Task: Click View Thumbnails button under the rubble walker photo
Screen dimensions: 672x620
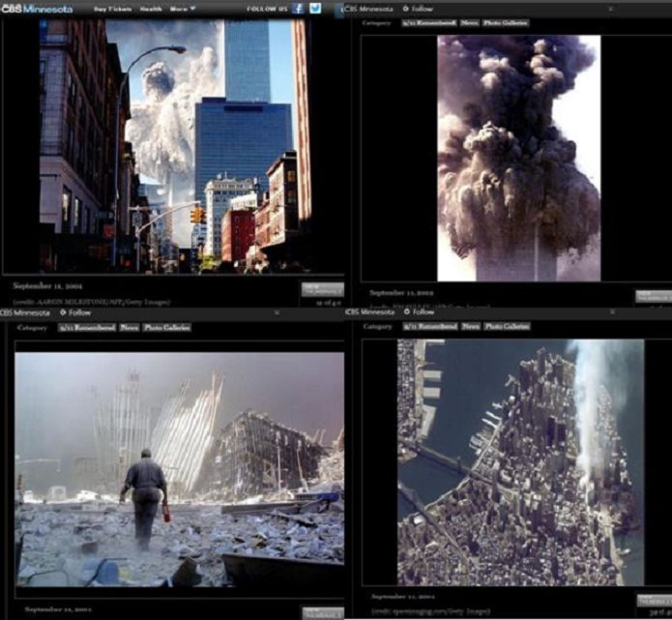Action: click(x=321, y=612)
